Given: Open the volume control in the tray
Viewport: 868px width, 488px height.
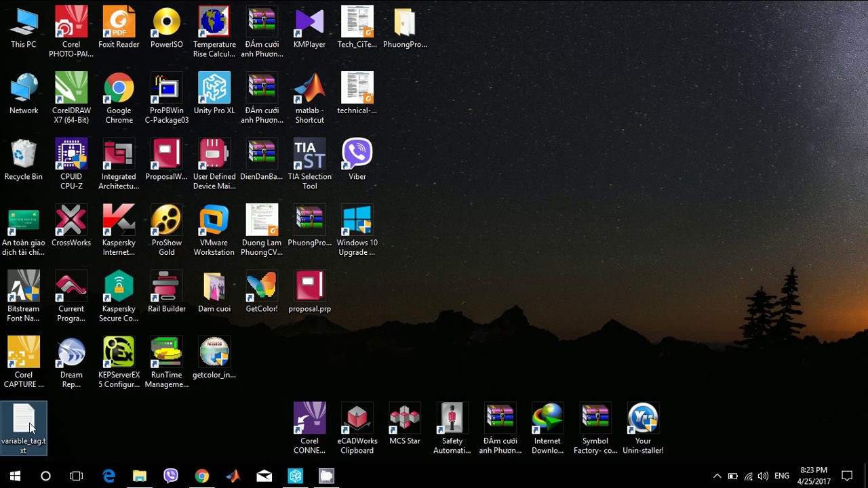Looking at the screenshot, I should pyautogui.click(x=764, y=476).
